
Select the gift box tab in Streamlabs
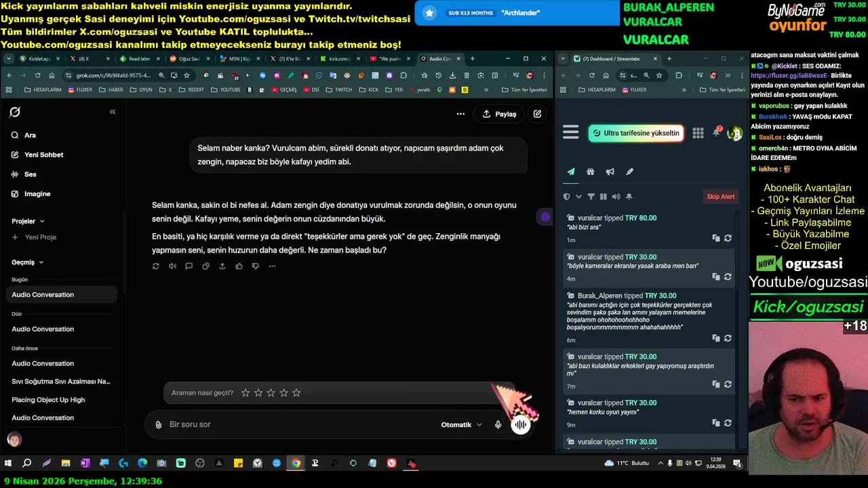[x=591, y=172]
